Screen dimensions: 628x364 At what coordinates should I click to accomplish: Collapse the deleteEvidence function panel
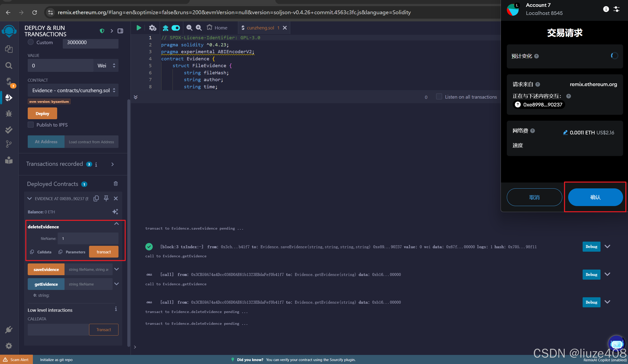click(116, 224)
